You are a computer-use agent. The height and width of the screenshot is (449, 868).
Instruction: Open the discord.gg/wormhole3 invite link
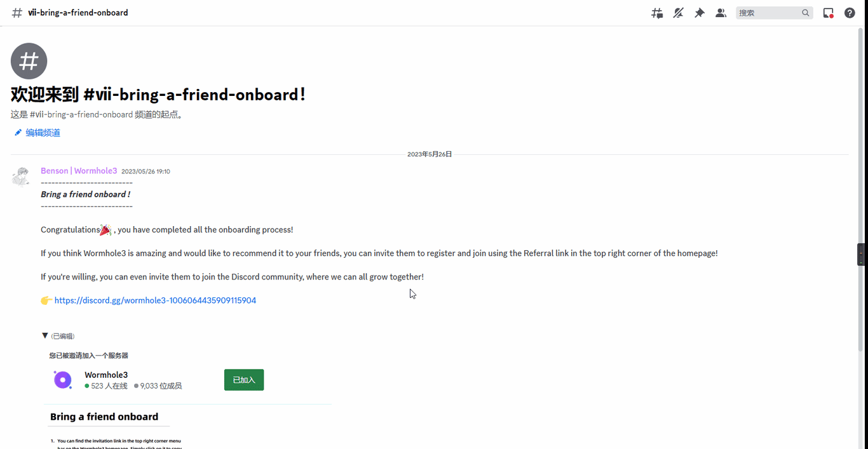coord(155,300)
